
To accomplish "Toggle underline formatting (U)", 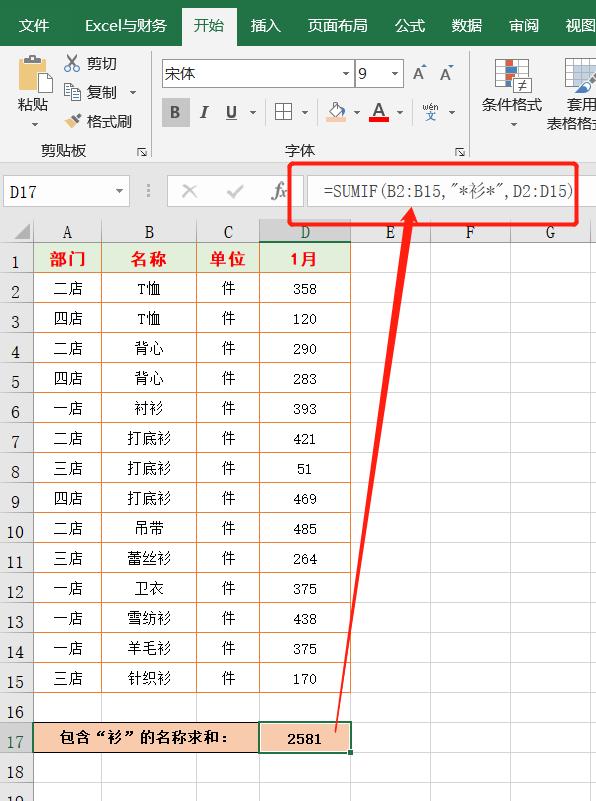I will coord(231,112).
